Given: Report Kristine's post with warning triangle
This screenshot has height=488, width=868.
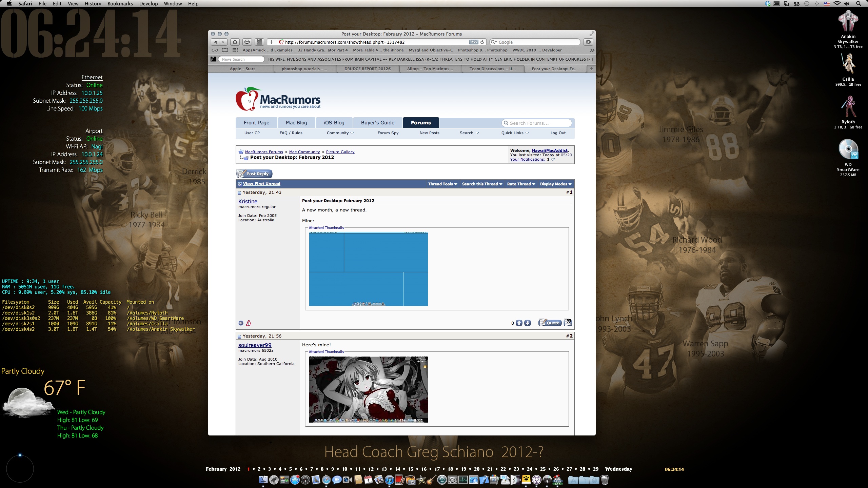Looking at the screenshot, I should coord(249,323).
